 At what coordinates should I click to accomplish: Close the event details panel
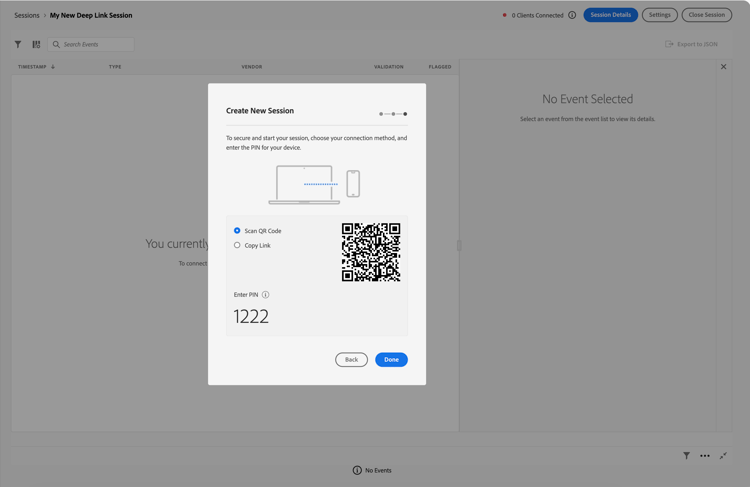click(723, 66)
